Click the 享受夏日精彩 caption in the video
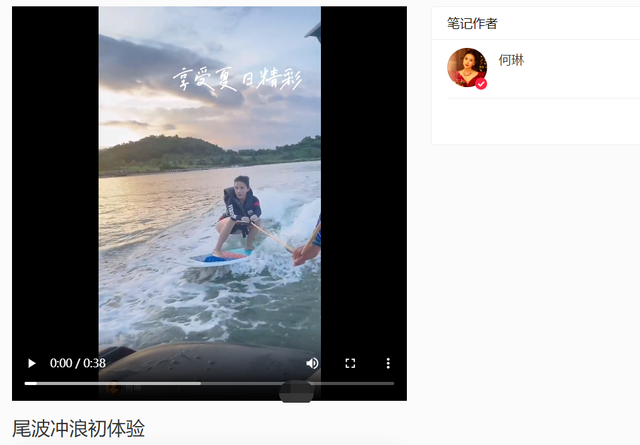The height and width of the screenshot is (445, 640). pos(237,78)
